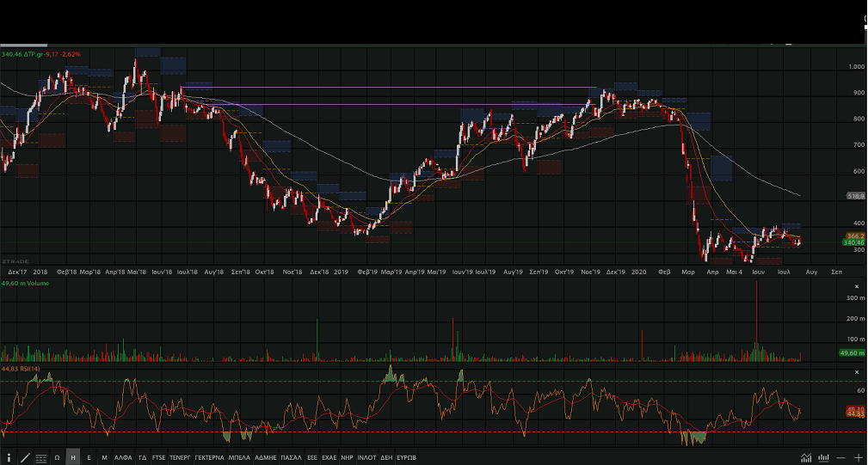Open the ΑΛΦΑ symbol tab
This screenshot has width=868, height=465.
[123, 457]
